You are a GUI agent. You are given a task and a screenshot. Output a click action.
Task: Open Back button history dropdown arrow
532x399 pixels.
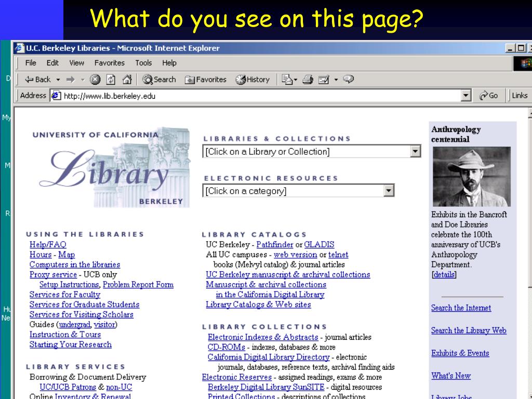[x=58, y=79]
